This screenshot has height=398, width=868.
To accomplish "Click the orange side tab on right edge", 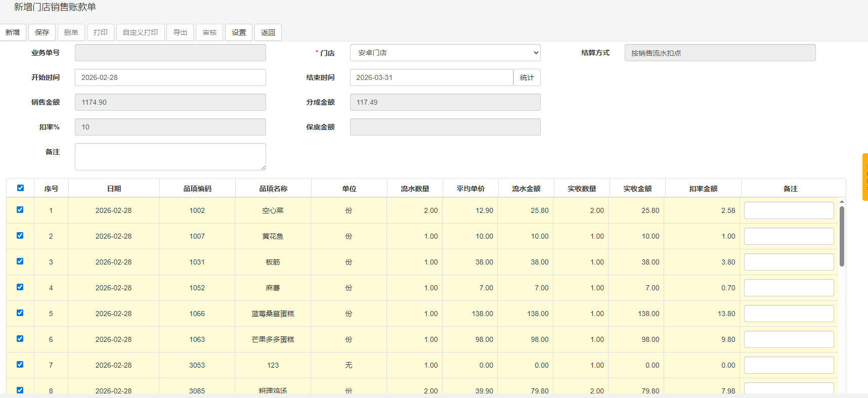I will point(865,177).
